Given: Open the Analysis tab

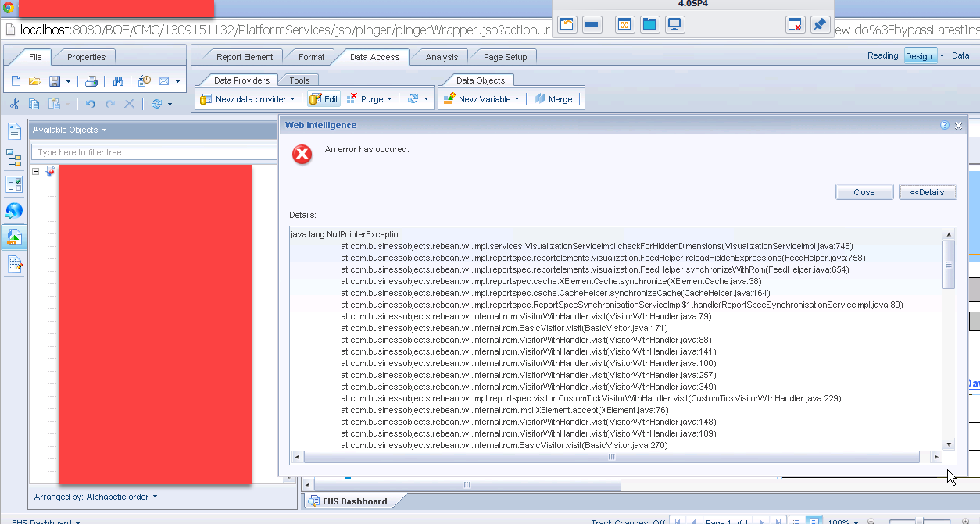Looking at the screenshot, I should (x=442, y=57).
